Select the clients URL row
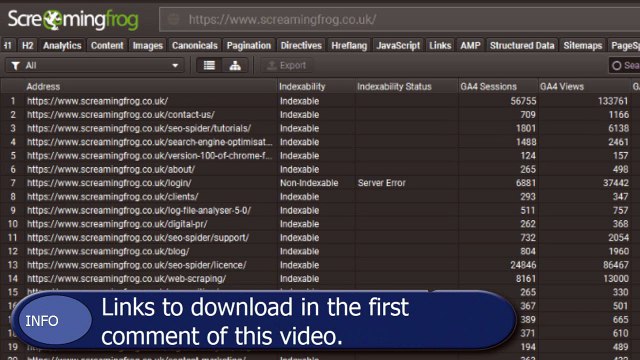 (x=113, y=197)
